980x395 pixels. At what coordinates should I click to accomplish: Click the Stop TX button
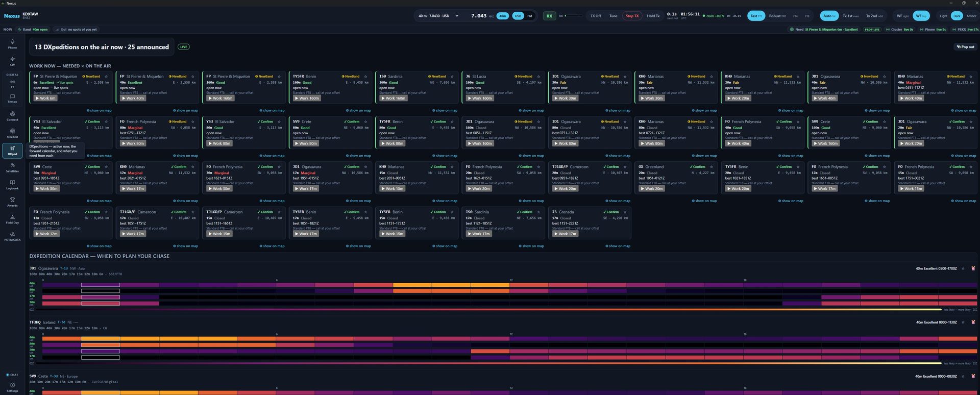point(632,16)
